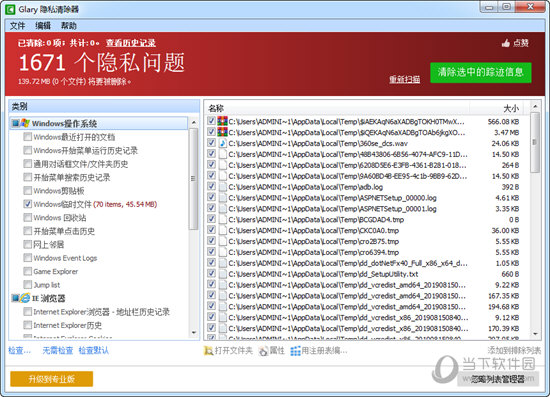Click the IE 浏览器 category icon

pyautogui.click(x=25, y=298)
